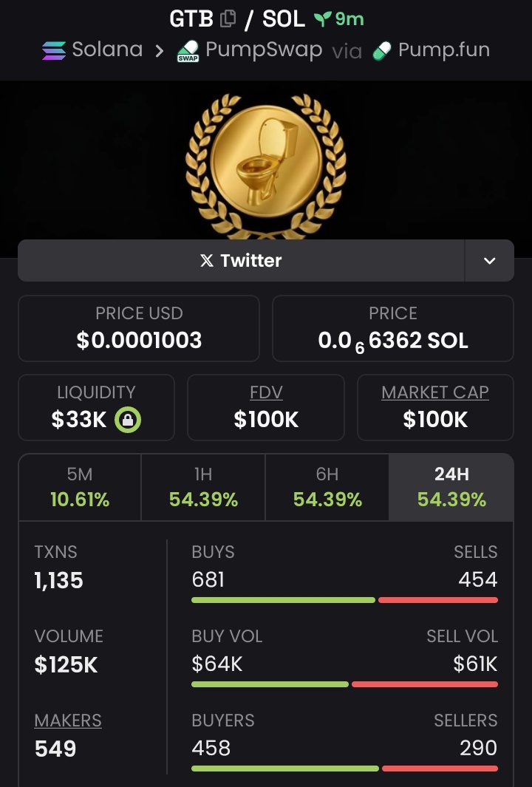Click the PRICE USD value box
Viewport: 532px width, 787px height.
point(139,329)
